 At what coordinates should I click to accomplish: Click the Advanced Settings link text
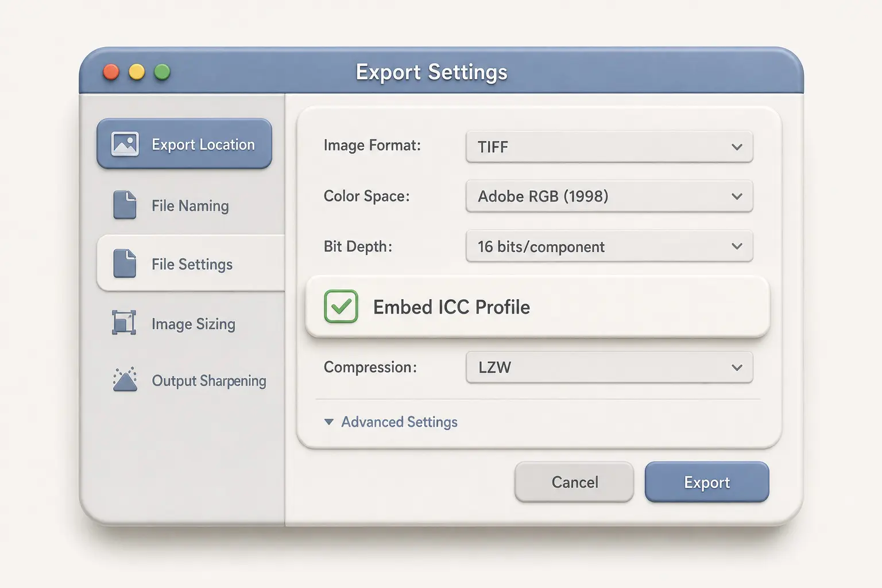[x=400, y=422]
